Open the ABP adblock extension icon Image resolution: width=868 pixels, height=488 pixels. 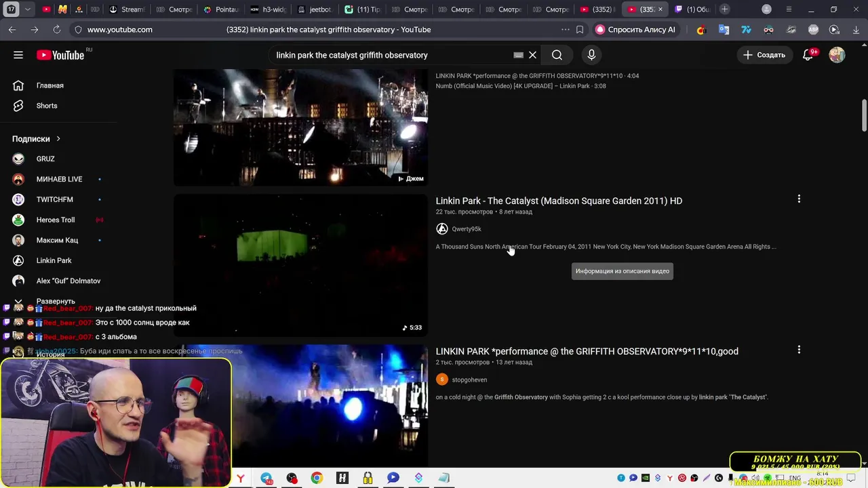[x=813, y=30]
